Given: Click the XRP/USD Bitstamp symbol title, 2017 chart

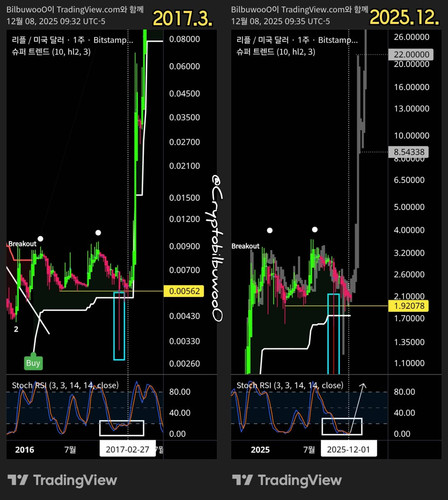Looking at the screenshot, I should [x=72, y=40].
